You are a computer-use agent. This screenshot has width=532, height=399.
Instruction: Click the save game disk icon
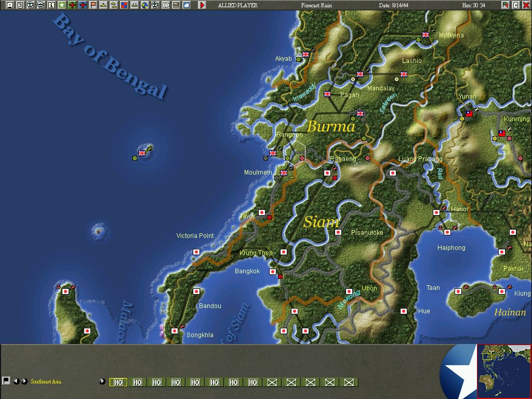click(10, 5)
